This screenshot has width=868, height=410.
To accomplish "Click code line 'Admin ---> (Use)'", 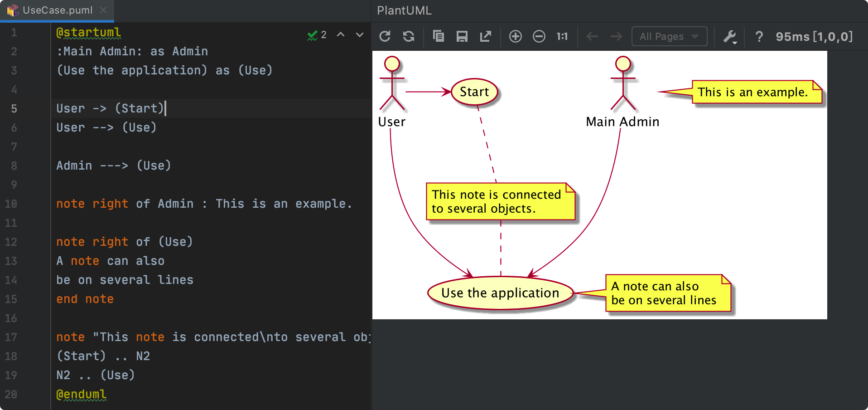I will (114, 166).
